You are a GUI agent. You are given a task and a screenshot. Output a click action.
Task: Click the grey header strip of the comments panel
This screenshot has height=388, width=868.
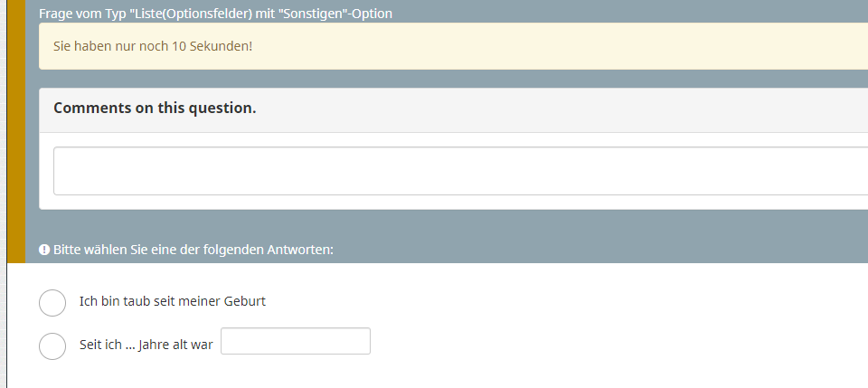pos(553,109)
